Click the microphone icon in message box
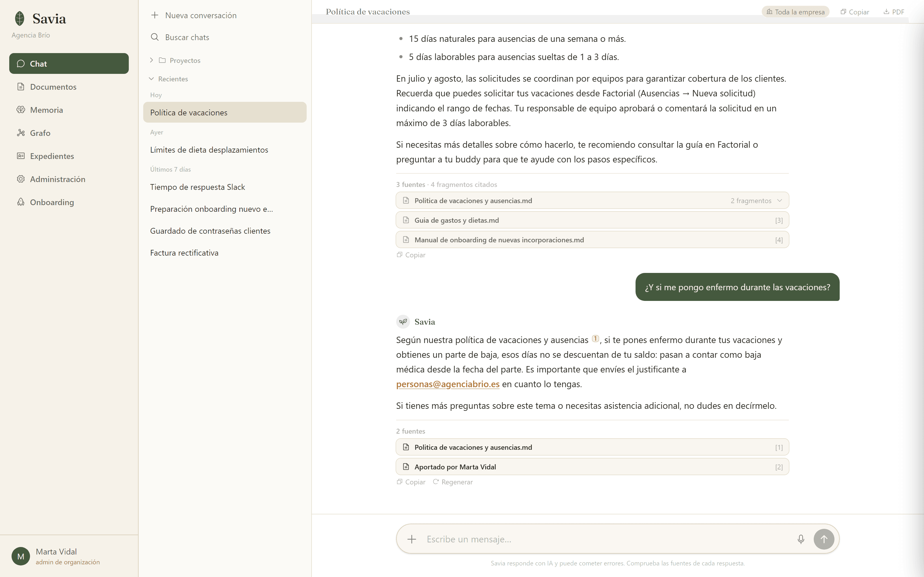This screenshot has width=924, height=577. click(801, 539)
